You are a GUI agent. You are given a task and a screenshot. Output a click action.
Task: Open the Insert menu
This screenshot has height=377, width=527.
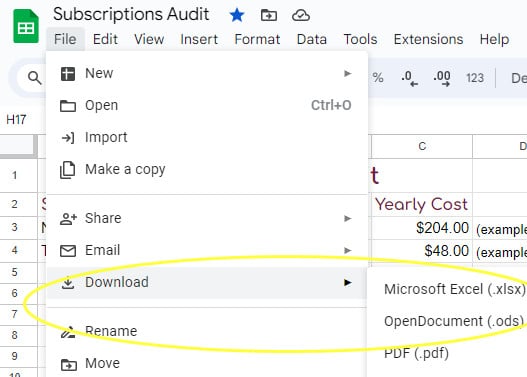pyautogui.click(x=199, y=39)
